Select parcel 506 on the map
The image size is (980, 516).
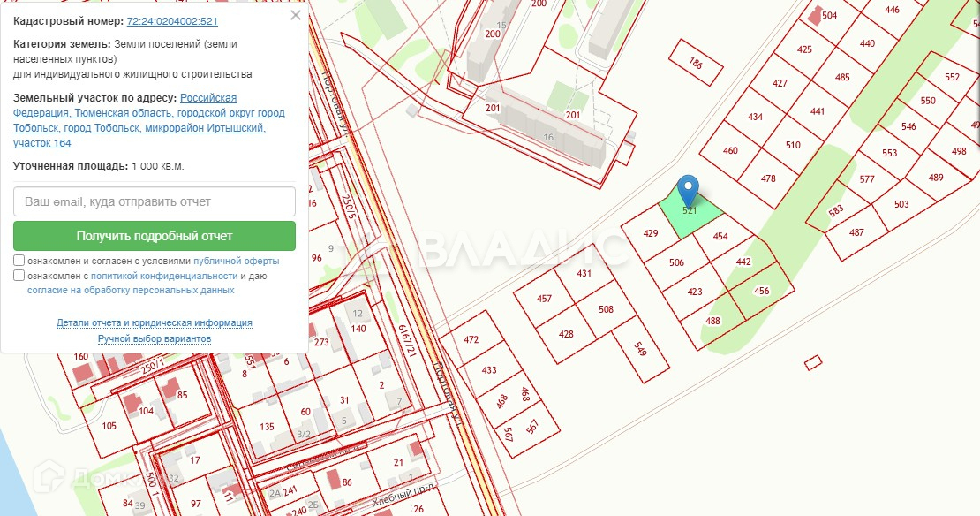(x=676, y=262)
